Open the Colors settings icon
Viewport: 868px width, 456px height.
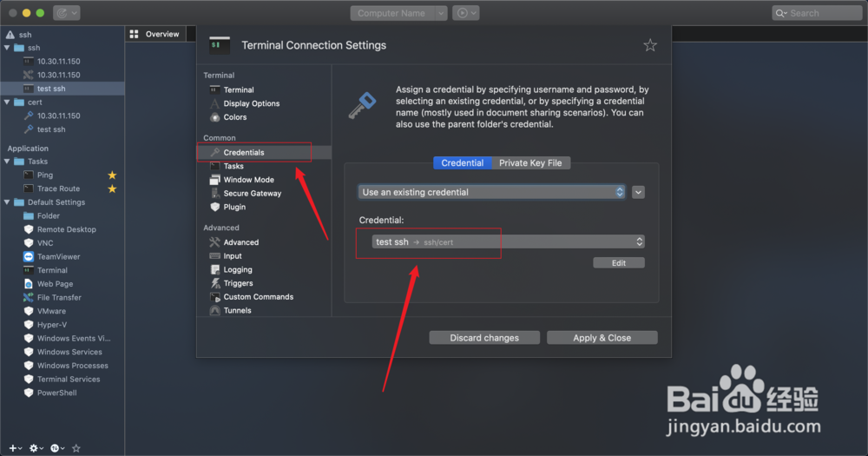(x=214, y=117)
